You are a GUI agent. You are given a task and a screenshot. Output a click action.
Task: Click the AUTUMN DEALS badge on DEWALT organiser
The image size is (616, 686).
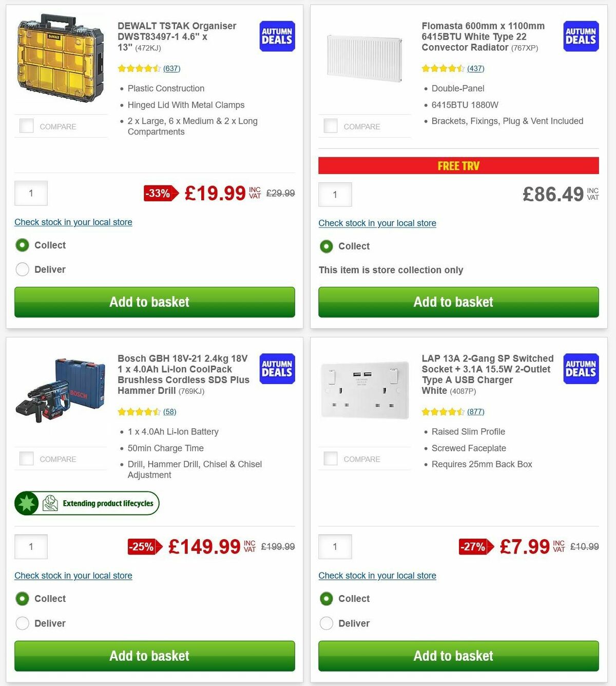click(277, 36)
